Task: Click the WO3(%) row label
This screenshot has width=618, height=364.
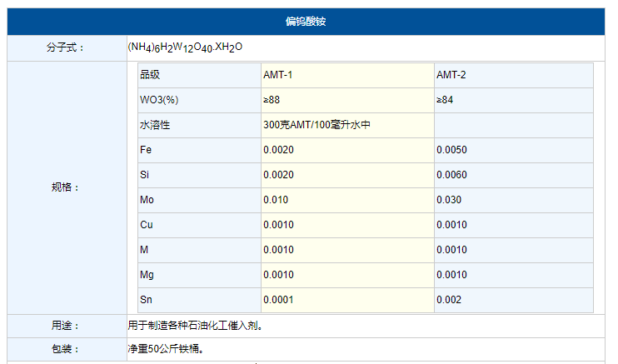Action: pos(159,100)
